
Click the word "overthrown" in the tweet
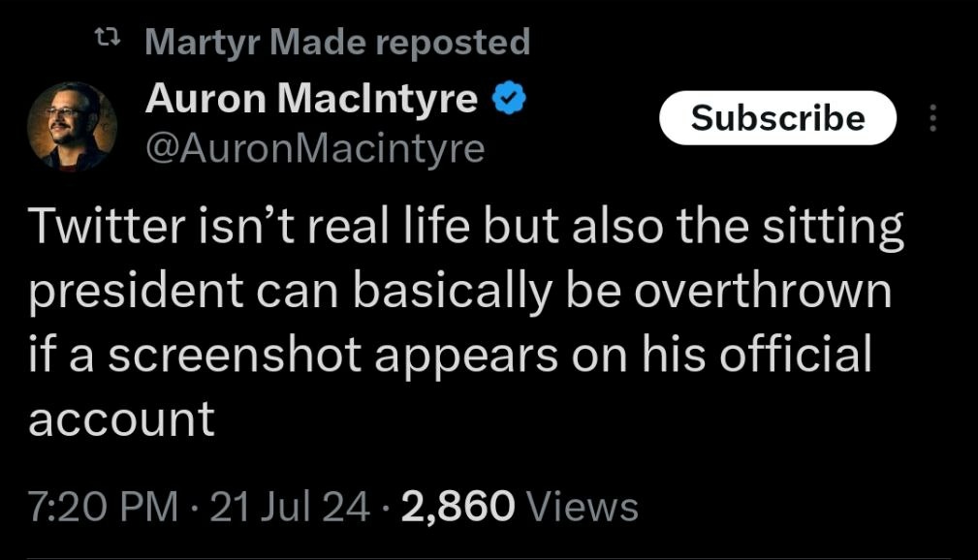pos(765,293)
